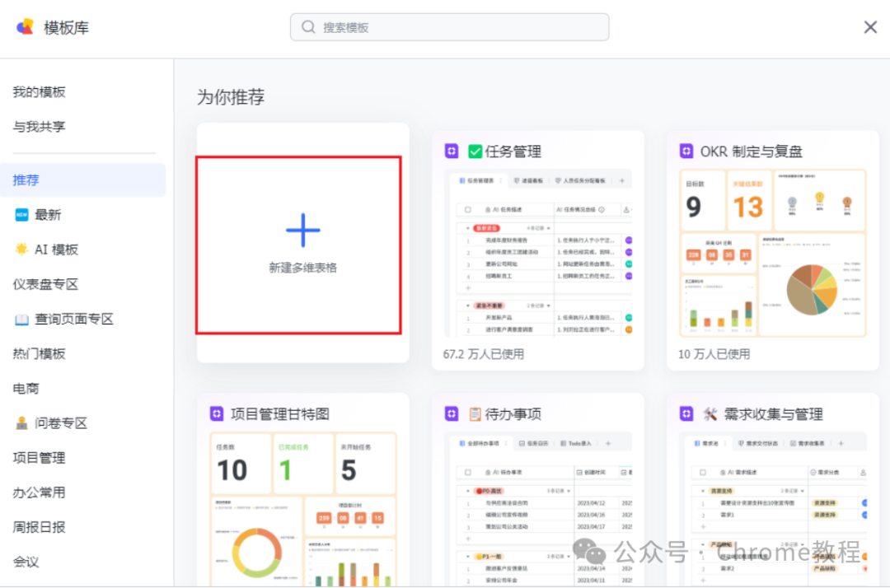Screen dimensions: 890x588
Task: Select the 推荐 sidebar category
Action: tap(83, 180)
